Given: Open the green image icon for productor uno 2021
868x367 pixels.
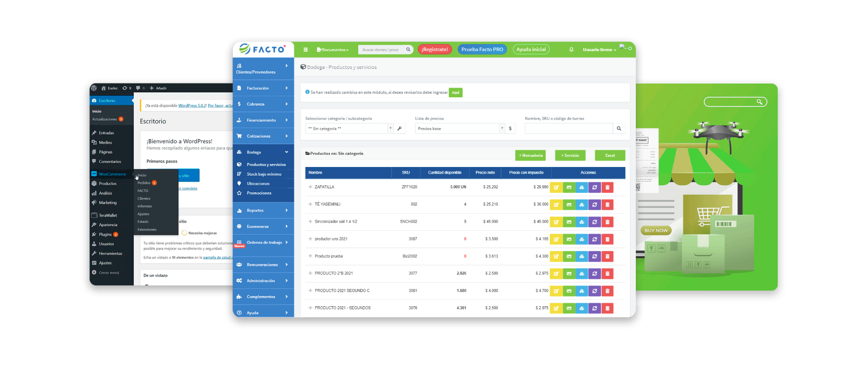Looking at the screenshot, I should 569,239.
